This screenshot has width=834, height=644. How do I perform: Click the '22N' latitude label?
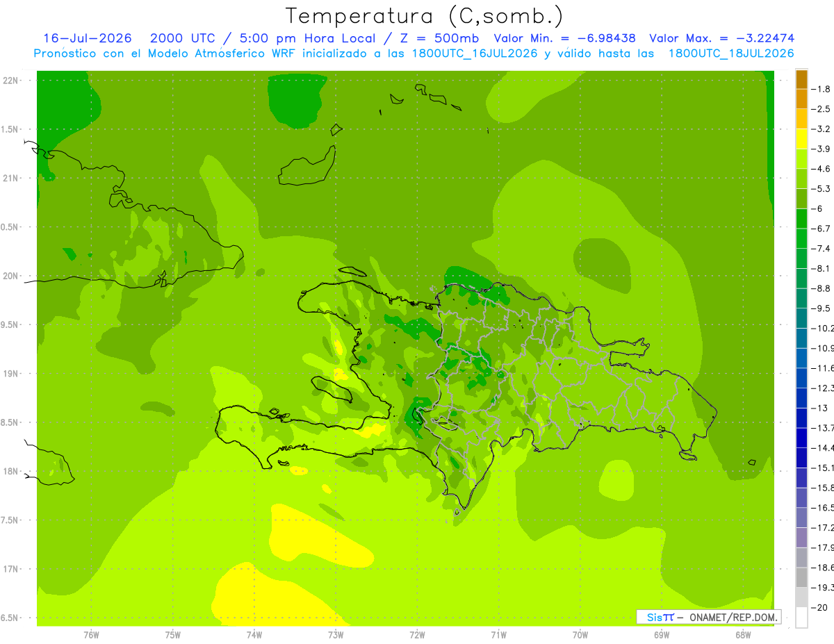point(10,81)
